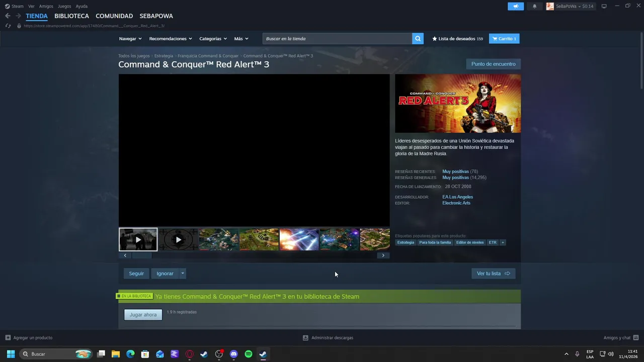
Task: Open EA Los Angeles developer link
Action: tap(457, 197)
